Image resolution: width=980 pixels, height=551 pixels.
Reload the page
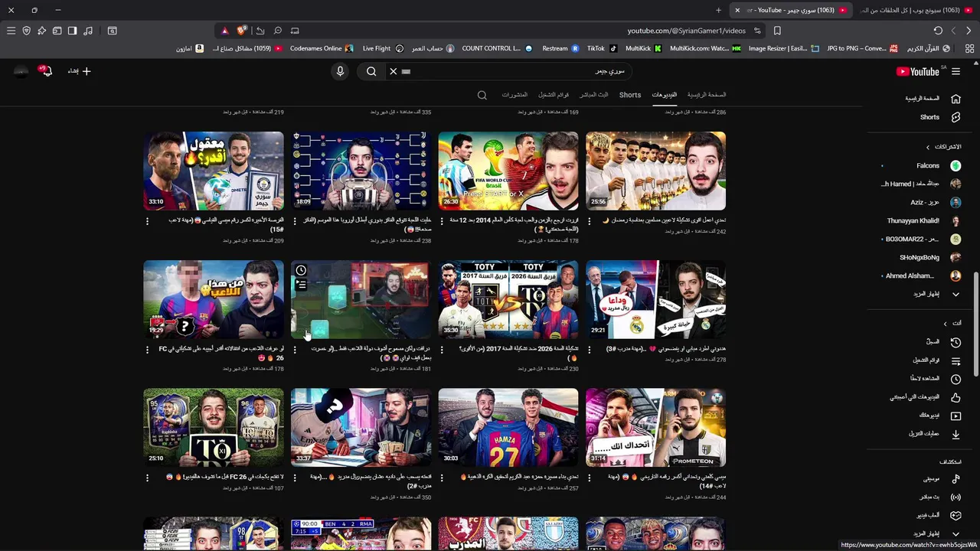click(938, 31)
